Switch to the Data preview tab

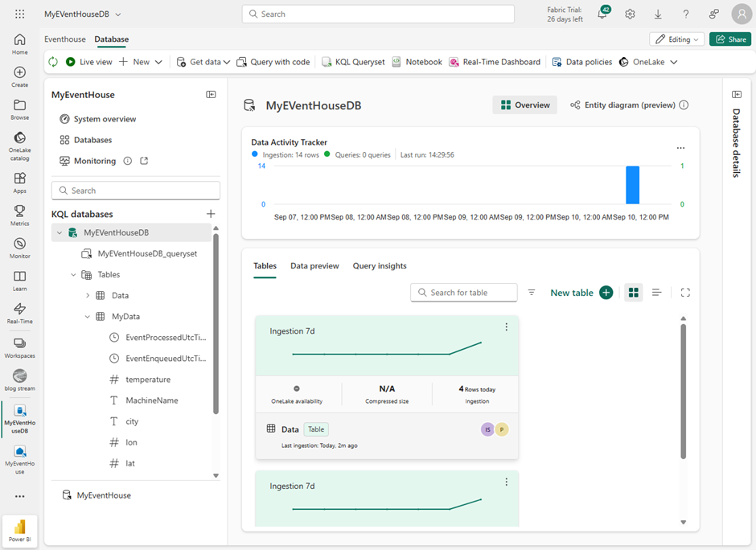click(x=314, y=266)
